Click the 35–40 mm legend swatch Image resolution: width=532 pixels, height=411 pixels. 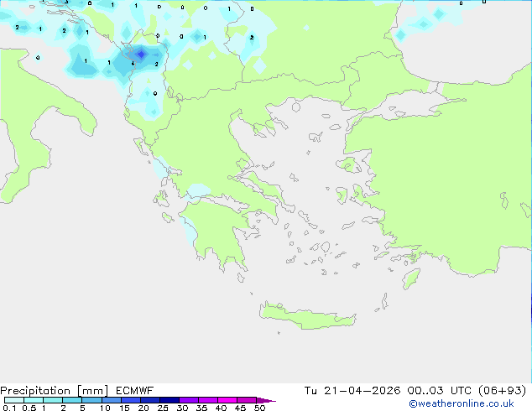(x=207, y=400)
